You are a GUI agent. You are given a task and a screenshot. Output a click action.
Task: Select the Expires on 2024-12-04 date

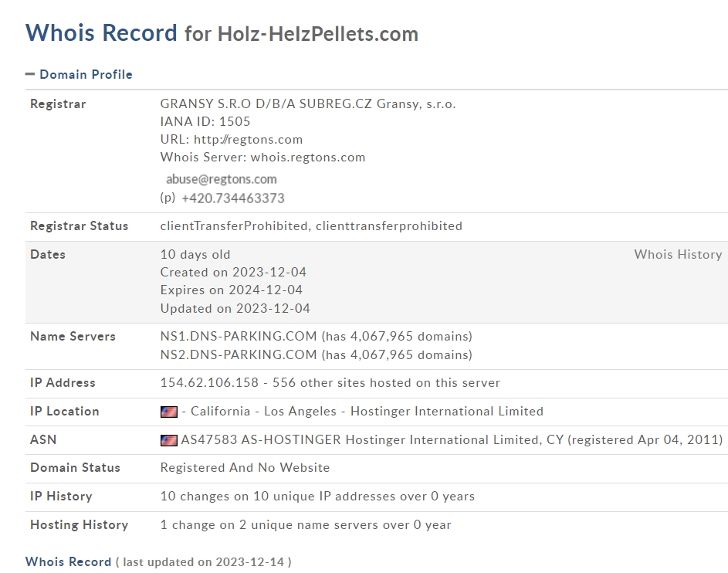click(231, 290)
